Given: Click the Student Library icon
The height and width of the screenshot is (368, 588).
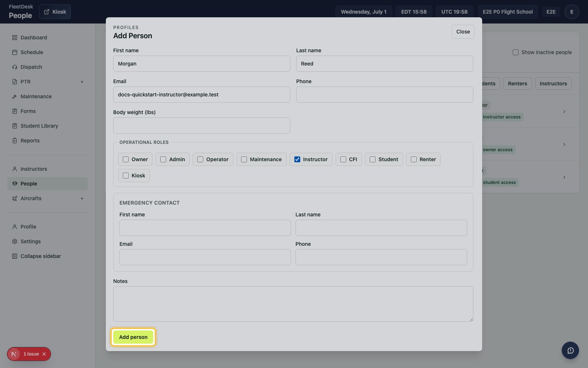Looking at the screenshot, I should click(x=15, y=126).
